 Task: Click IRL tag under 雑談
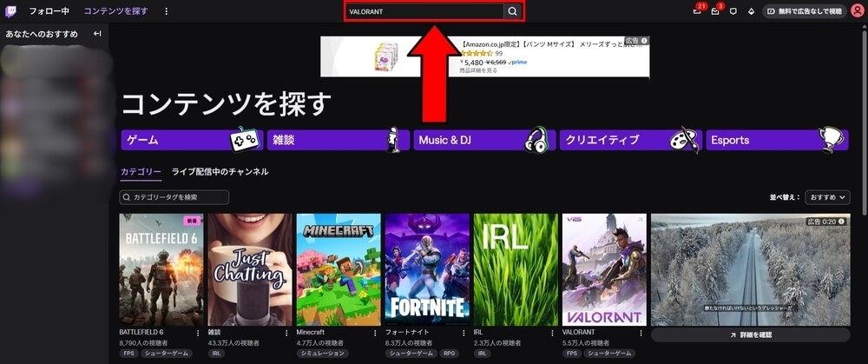coord(217,353)
